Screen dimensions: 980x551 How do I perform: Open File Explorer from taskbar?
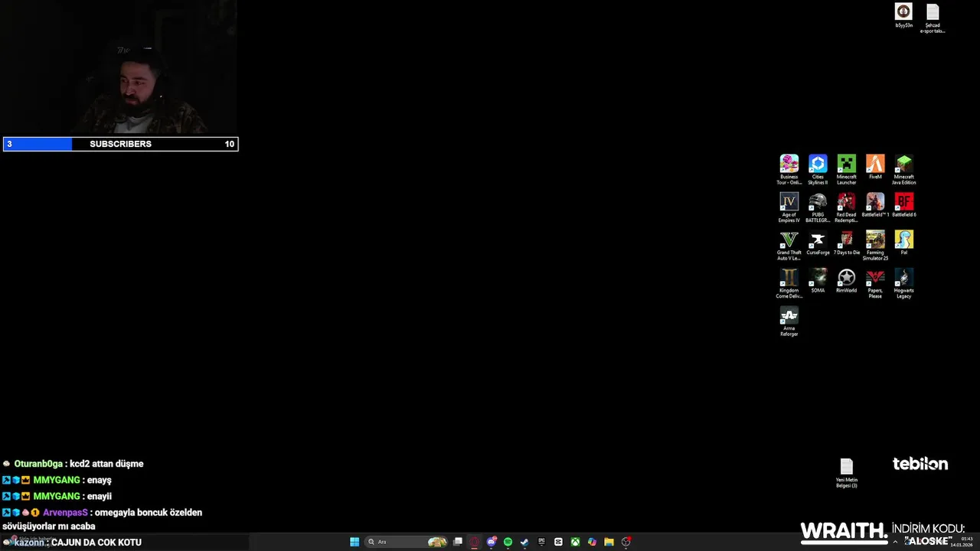(609, 542)
